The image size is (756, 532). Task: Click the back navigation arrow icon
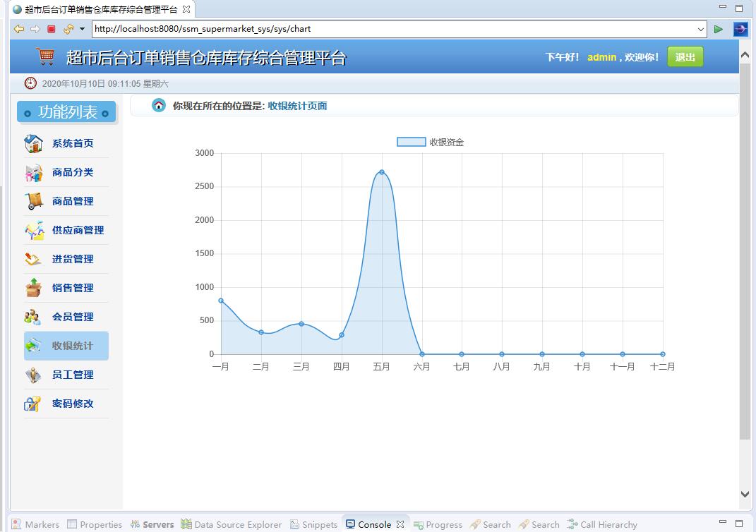(19, 29)
